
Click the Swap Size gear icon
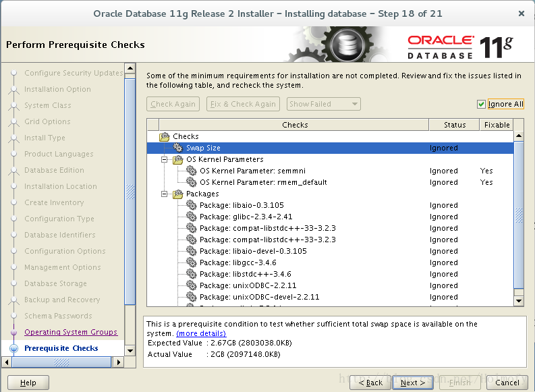pos(178,148)
